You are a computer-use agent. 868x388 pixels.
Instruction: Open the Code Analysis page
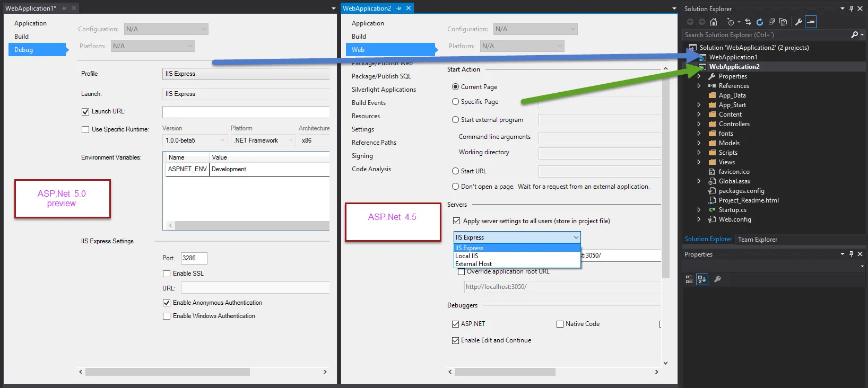click(x=371, y=169)
